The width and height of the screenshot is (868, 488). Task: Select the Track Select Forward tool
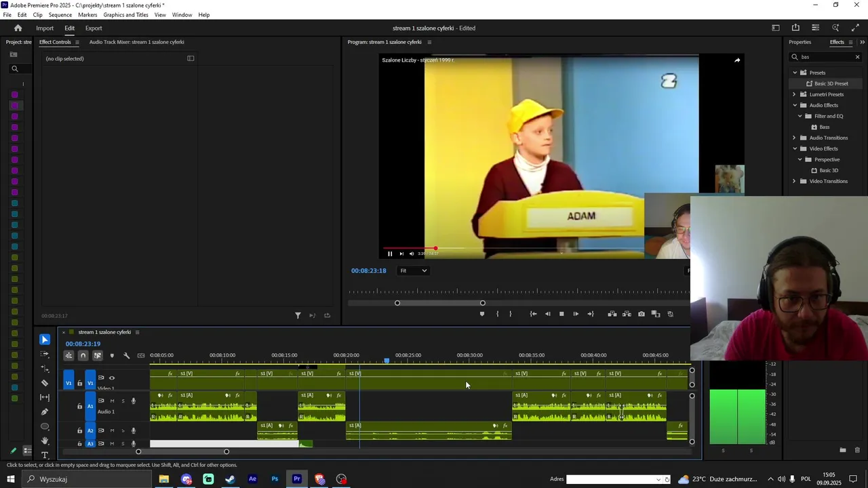[x=45, y=354]
